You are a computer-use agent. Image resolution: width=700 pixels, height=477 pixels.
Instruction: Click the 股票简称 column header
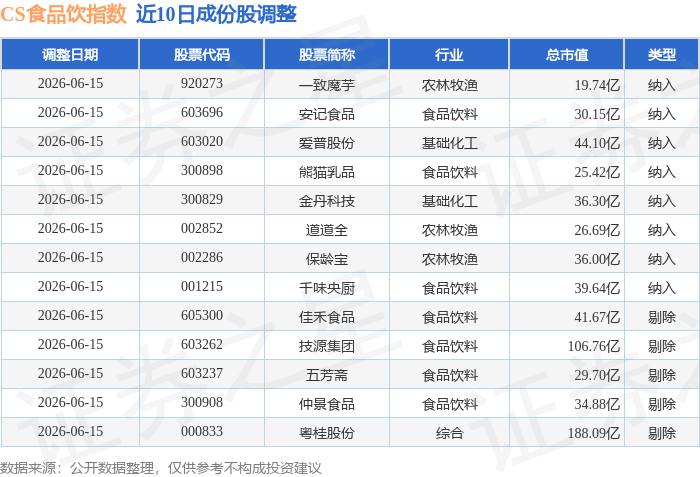point(327,54)
